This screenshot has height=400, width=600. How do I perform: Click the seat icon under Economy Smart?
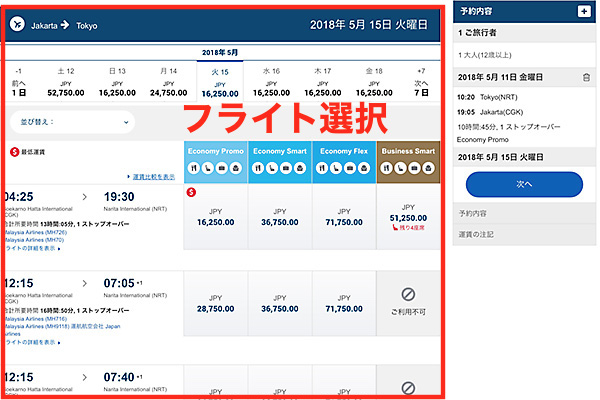click(x=272, y=168)
